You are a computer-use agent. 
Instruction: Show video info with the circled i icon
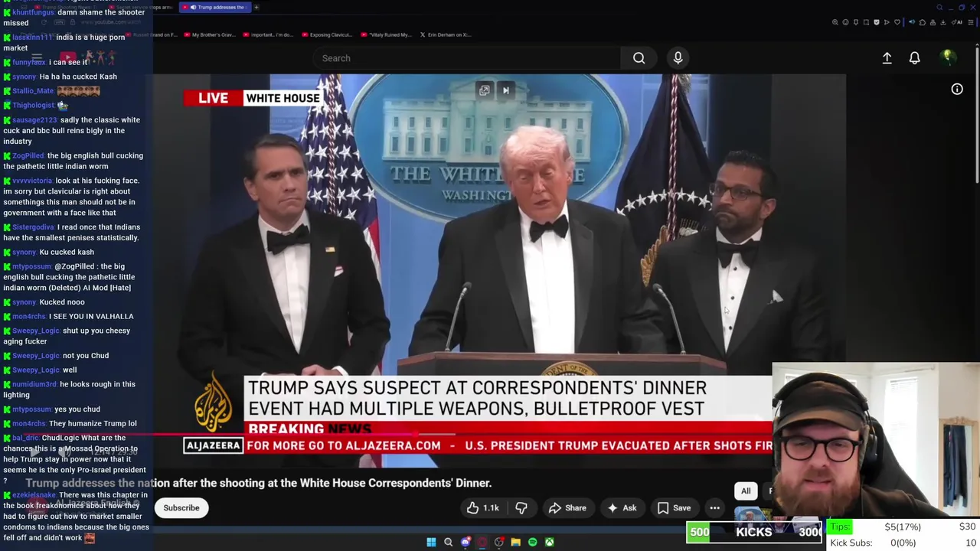[x=957, y=90]
